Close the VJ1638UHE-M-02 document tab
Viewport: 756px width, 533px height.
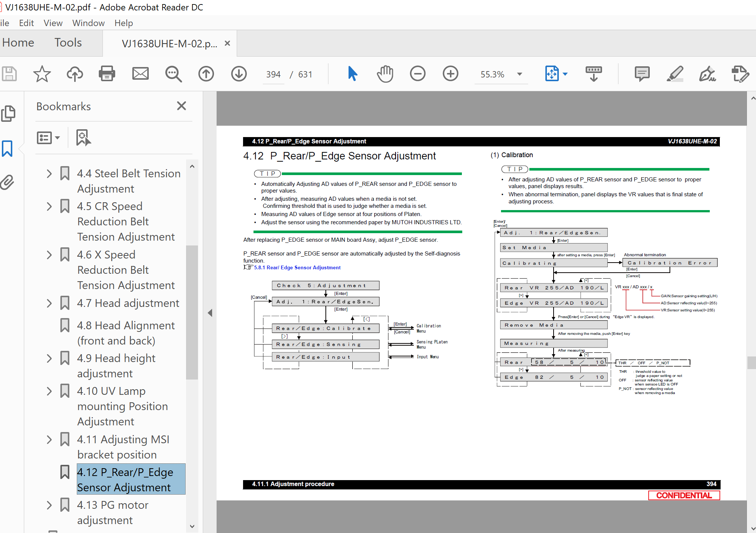pos(227,43)
